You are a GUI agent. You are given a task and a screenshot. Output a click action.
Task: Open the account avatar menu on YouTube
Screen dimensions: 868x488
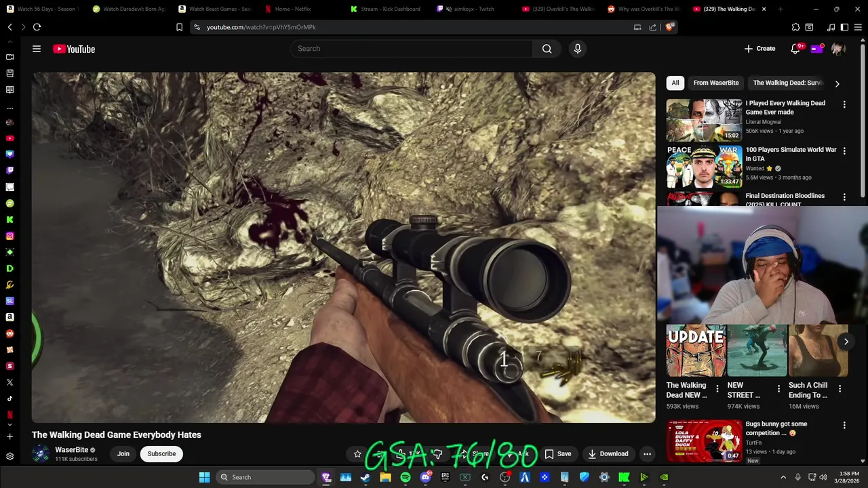point(838,49)
